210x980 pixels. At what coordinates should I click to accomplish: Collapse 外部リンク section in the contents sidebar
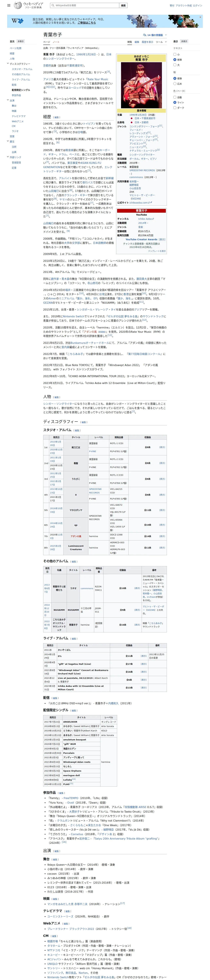8,157
